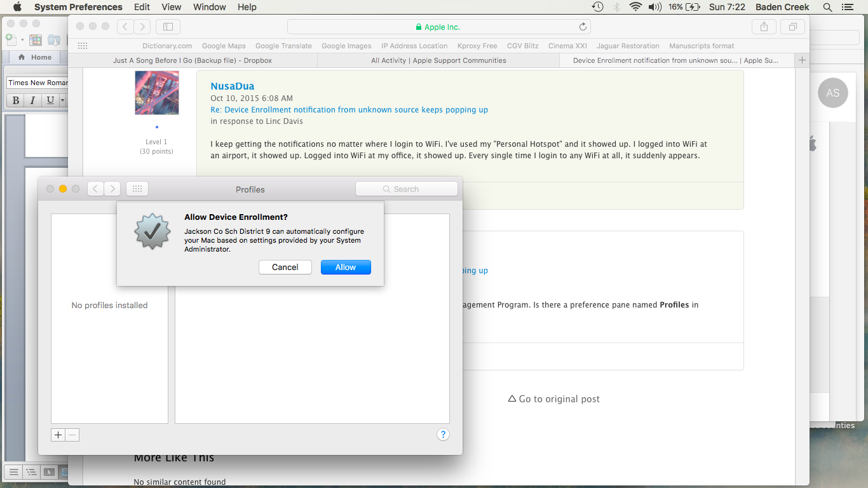Expand New Document dropdown arrow in Word

point(22,40)
